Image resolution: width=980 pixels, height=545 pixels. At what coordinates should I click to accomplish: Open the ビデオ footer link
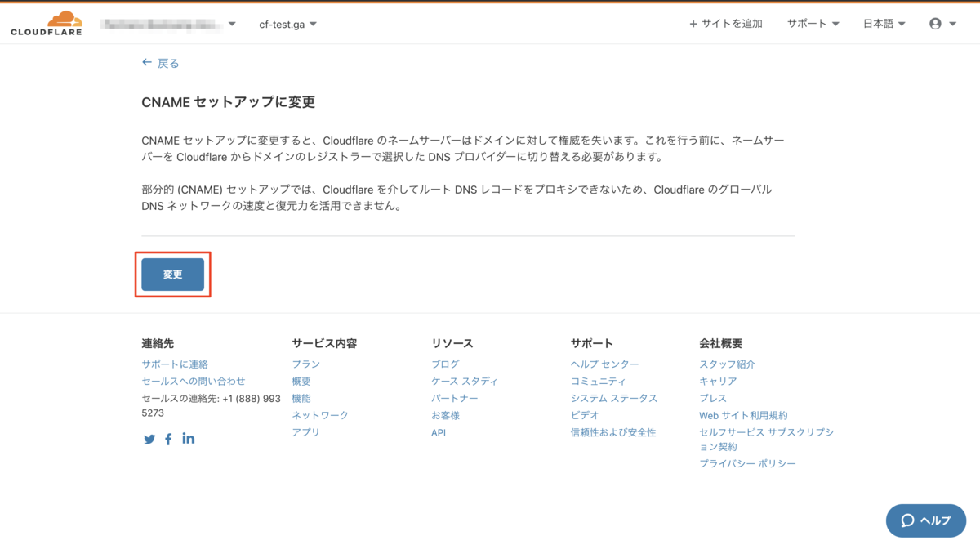pos(585,416)
